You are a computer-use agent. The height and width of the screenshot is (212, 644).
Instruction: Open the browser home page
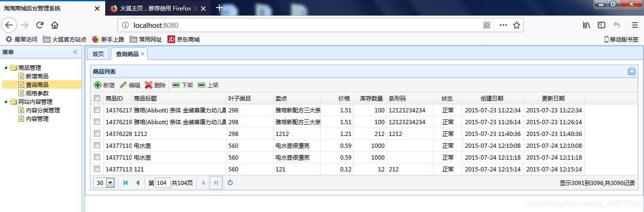[55, 25]
